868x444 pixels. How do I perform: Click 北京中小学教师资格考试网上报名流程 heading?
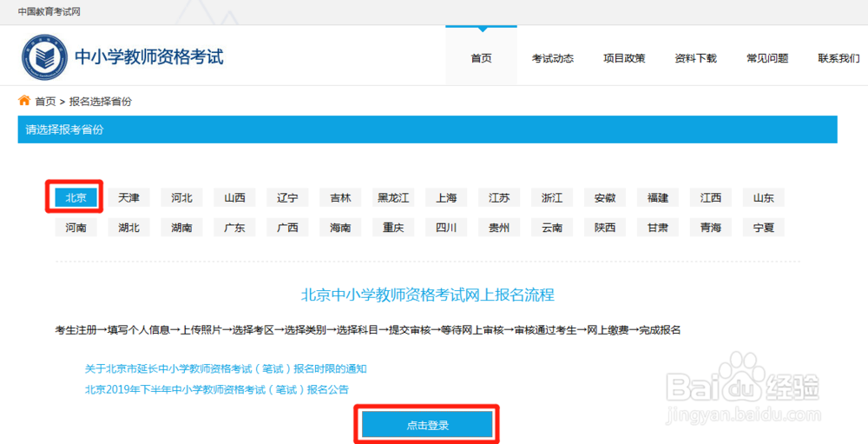point(427,295)
